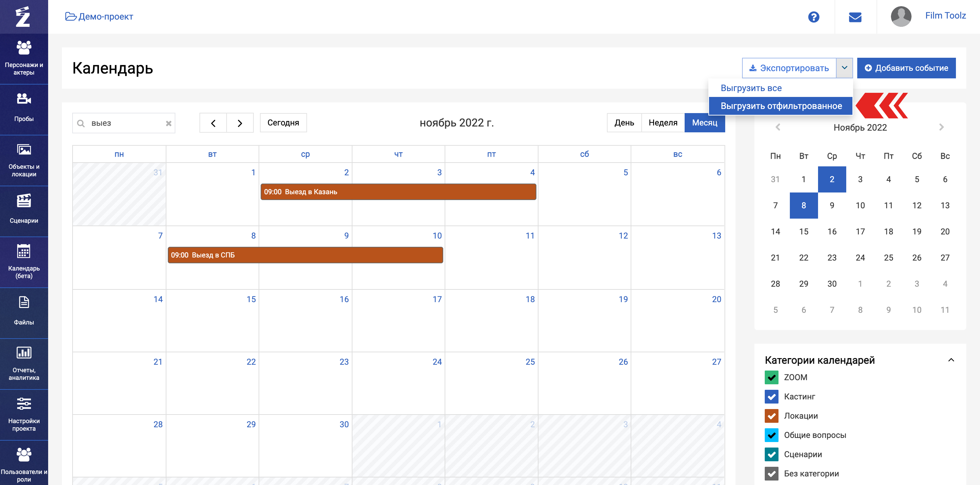Click the Экспортировать button
980x485 pixels.
[789, 68]
